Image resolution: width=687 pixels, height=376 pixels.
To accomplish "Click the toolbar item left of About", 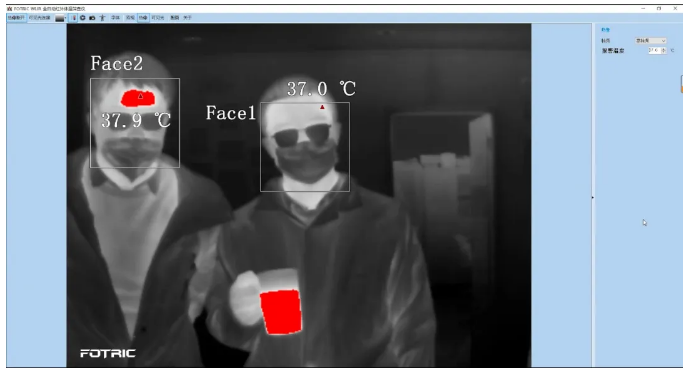I will coord(174,18).
